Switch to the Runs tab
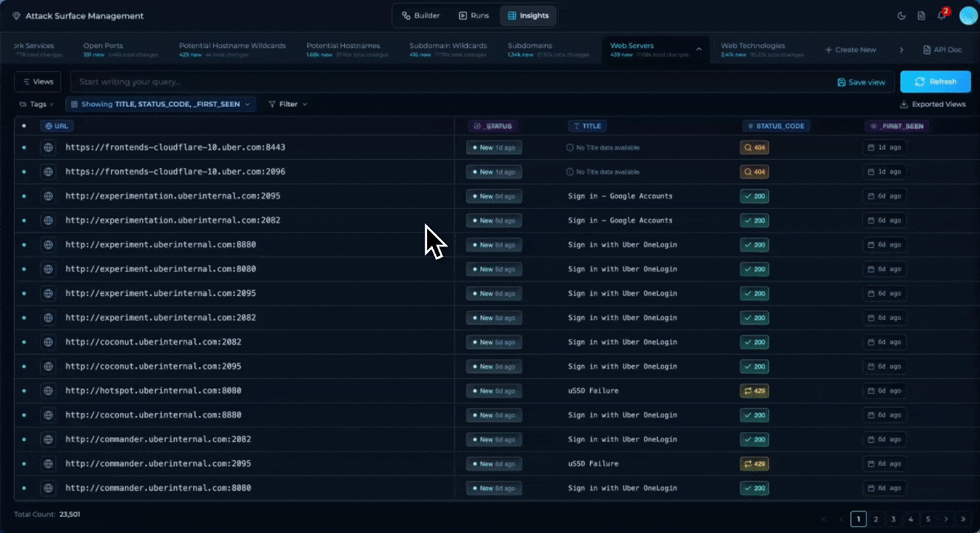980x533 pixels. click(x=474, y=16)
